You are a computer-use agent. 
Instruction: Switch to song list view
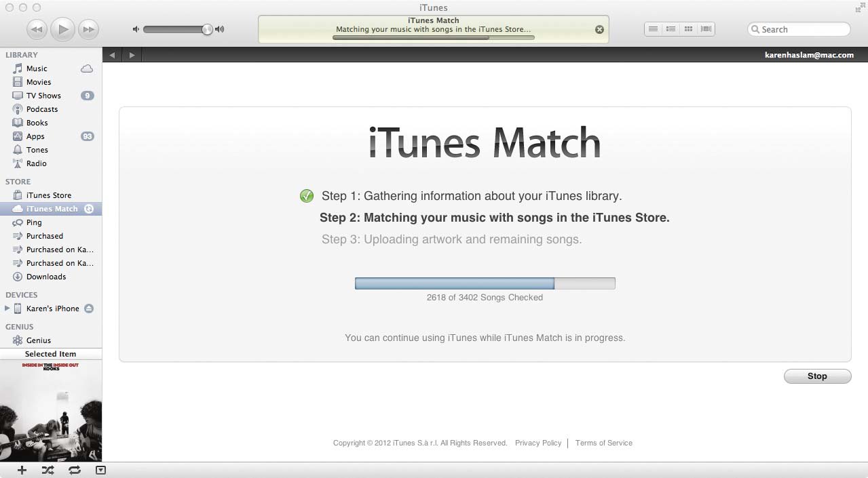coord(653,29)
